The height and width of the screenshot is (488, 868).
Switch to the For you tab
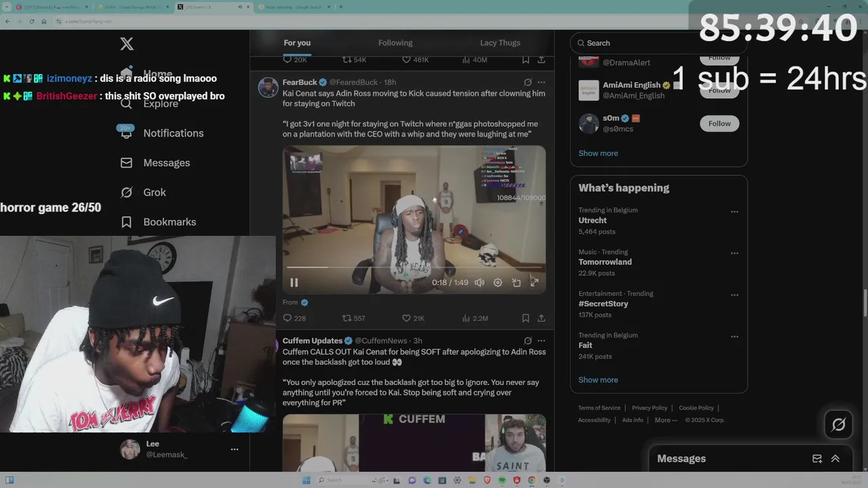click(297, 43)
